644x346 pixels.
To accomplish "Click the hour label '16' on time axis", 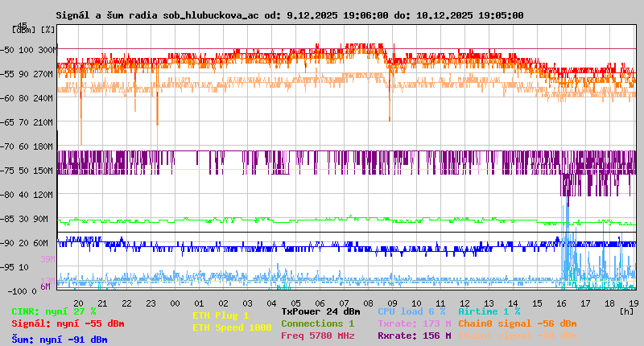I will tap(561, 303).
